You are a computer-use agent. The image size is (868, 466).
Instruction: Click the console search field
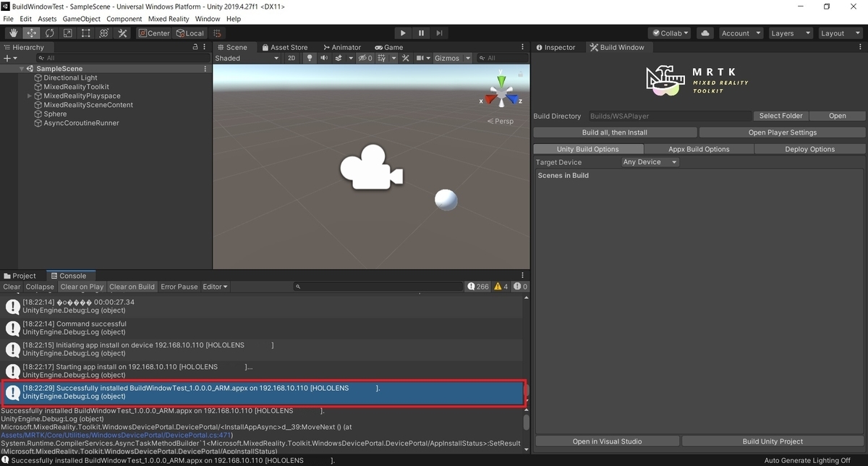(378, 287)
